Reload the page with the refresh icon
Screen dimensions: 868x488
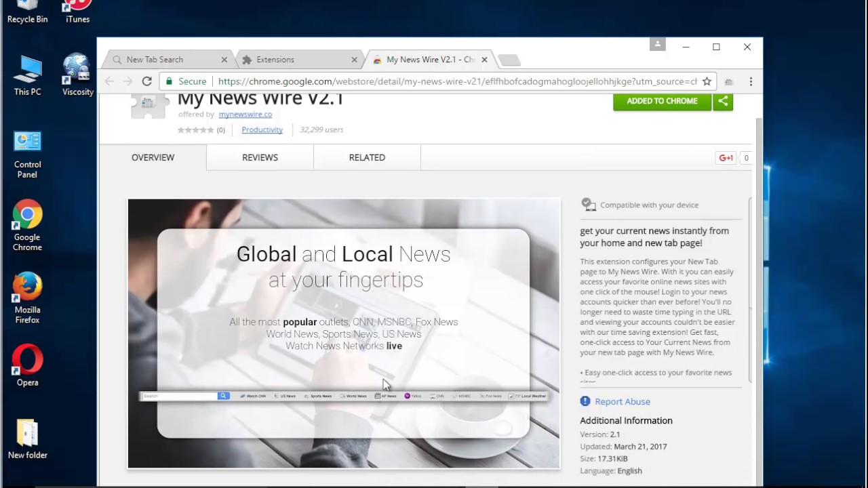(x=146, y=81)
